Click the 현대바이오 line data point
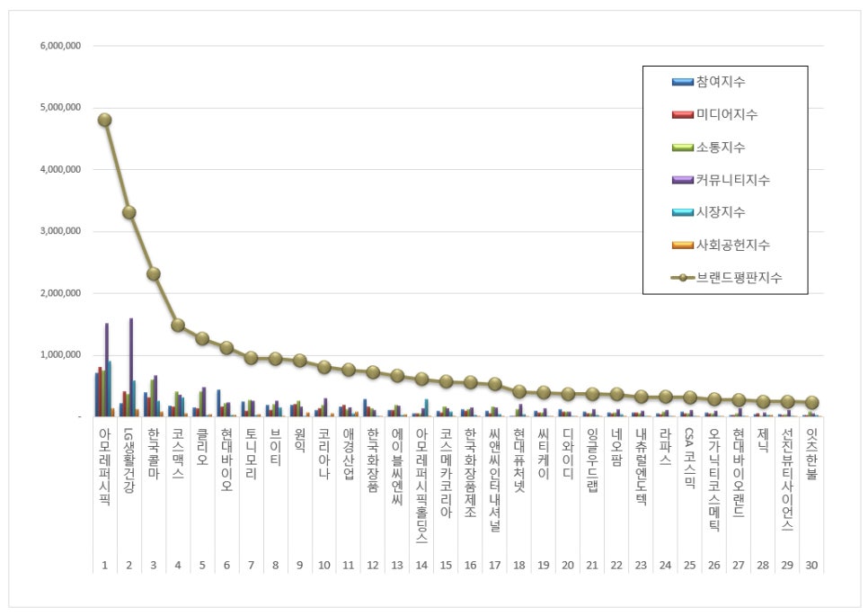The width and height of the screenshot is (868, 616). pyautogui.click(x=226, y=348)
